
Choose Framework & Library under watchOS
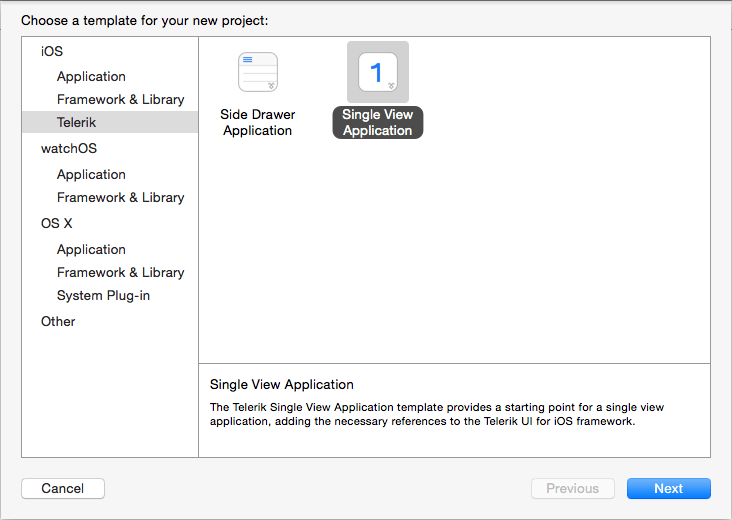[x=120, y=197]
